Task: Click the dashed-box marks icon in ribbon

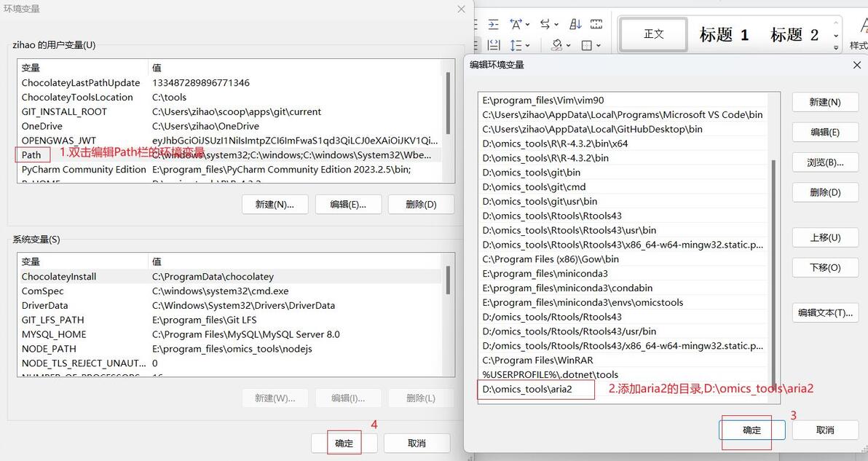Action: 596,24
